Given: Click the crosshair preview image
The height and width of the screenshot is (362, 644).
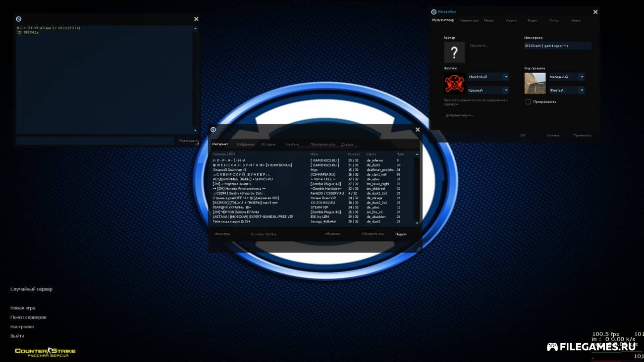Looking at the screenshot, I should (535, 83).
